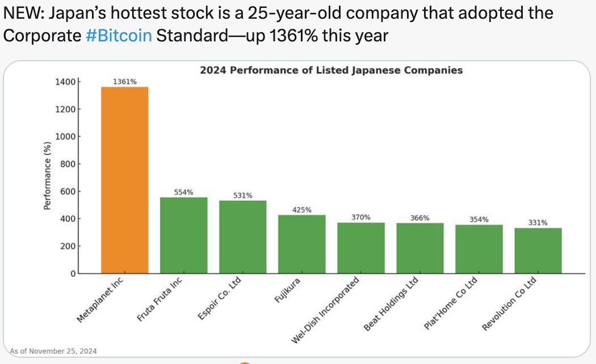Select the Revolution Co Ltd bar
596x364 pixels.
click(x=538, y=251)
